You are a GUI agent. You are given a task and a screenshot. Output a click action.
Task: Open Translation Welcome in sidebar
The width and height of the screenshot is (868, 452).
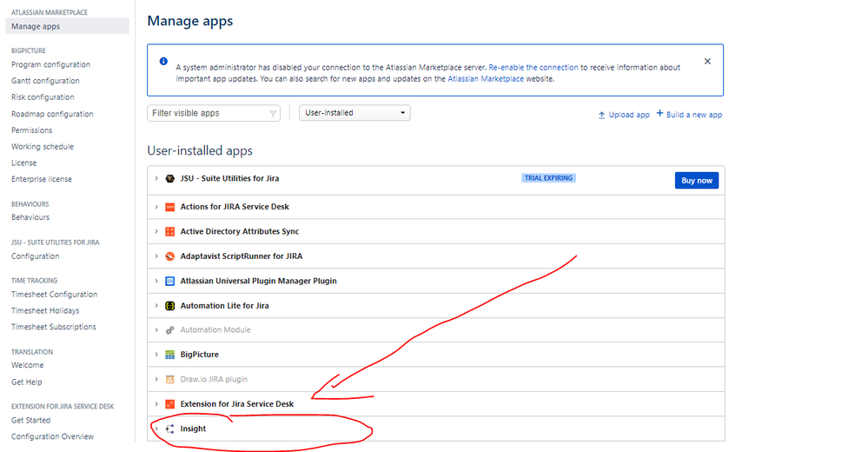(28, 365)
